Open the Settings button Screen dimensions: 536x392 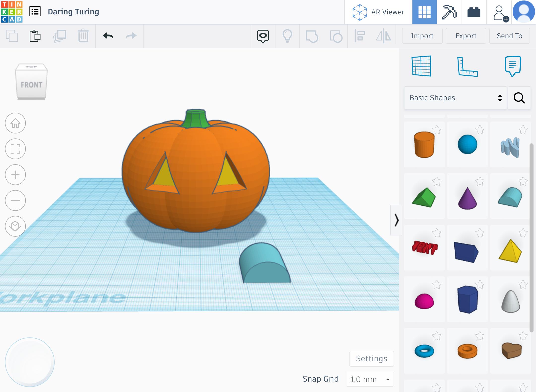[x=372, y=358]
